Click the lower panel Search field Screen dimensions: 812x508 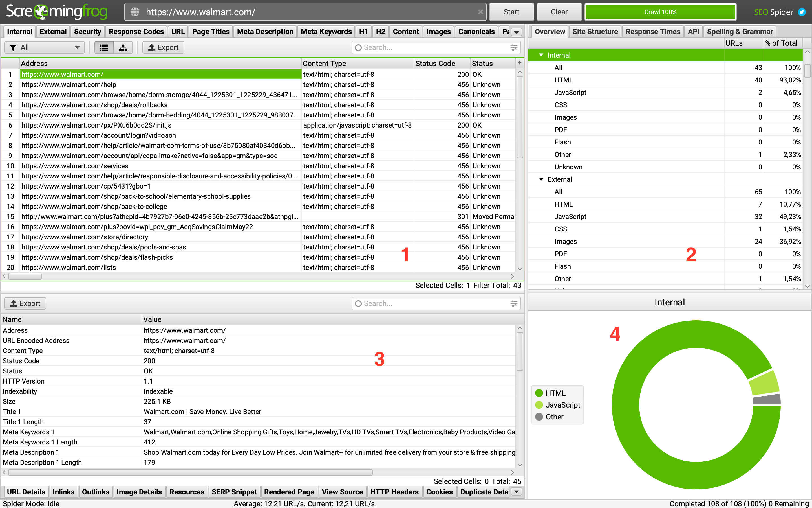tap(436, 303)
